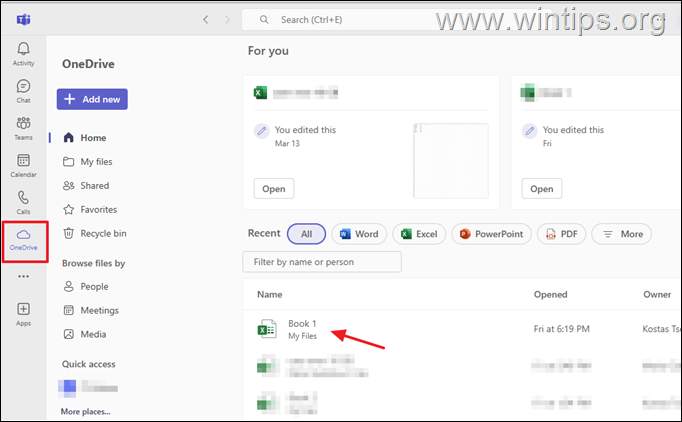This screenshot has height=422, width=682.
Task: Expand the More filter dropdown
Action: point(621,234)
